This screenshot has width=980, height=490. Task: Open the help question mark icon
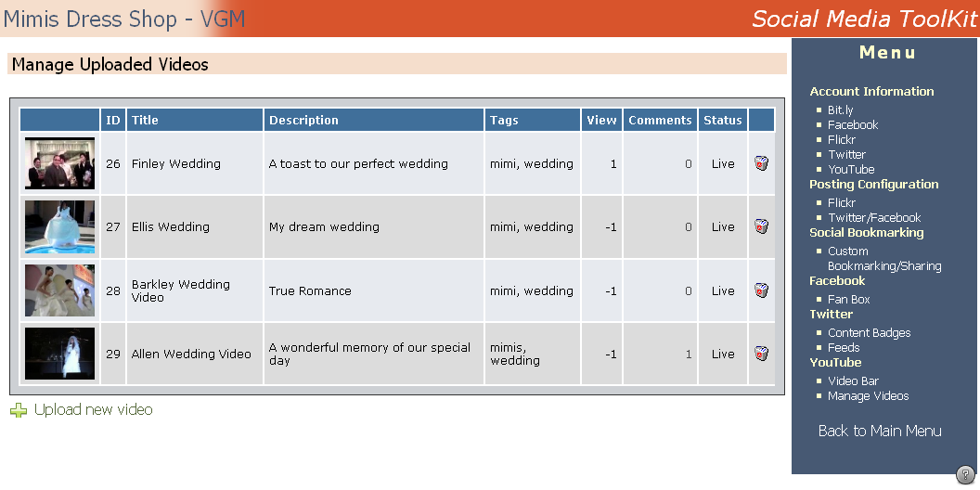(x=964, y=474)
